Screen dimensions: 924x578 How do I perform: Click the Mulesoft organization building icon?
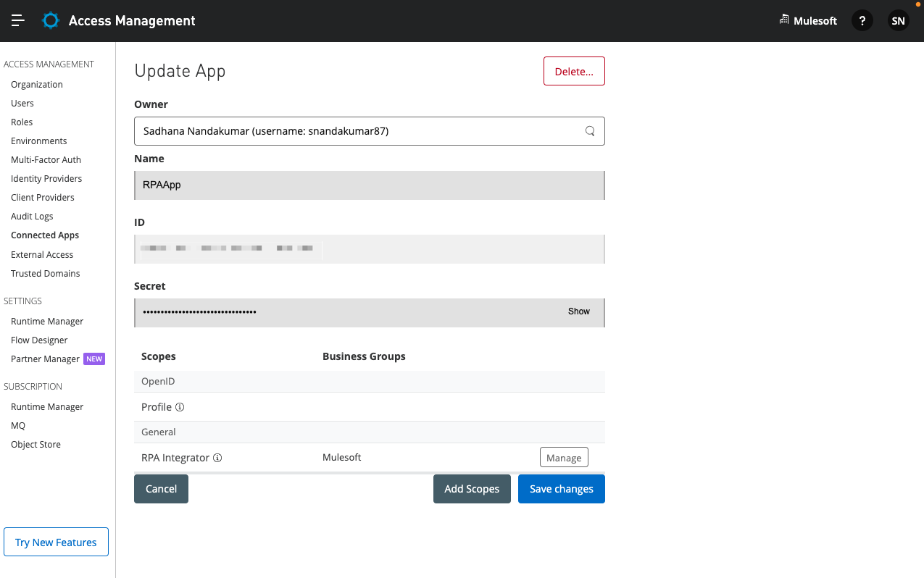coord(783,20)
